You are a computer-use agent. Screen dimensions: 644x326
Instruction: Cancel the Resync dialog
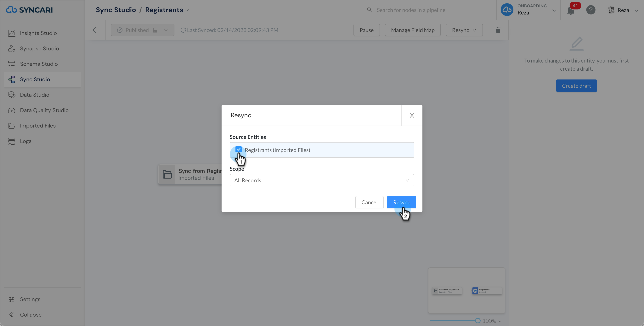coord(369,202)
